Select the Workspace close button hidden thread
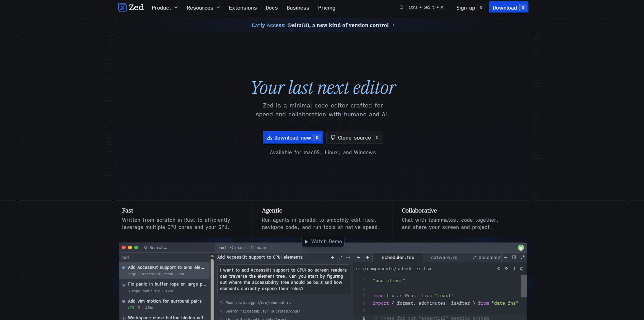The height and width of the screenshot is (320, 644). pos(165,317)
